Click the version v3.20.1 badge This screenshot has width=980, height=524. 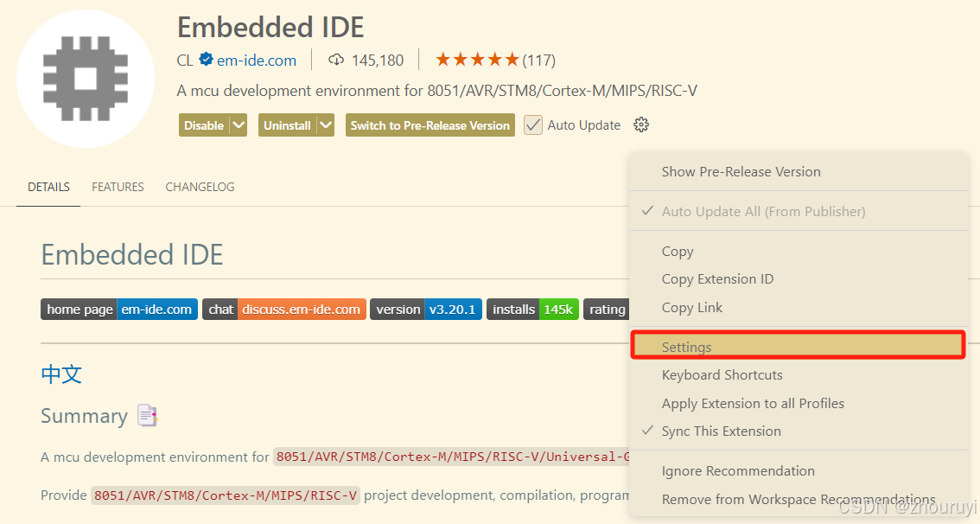[x=426, y=309]
